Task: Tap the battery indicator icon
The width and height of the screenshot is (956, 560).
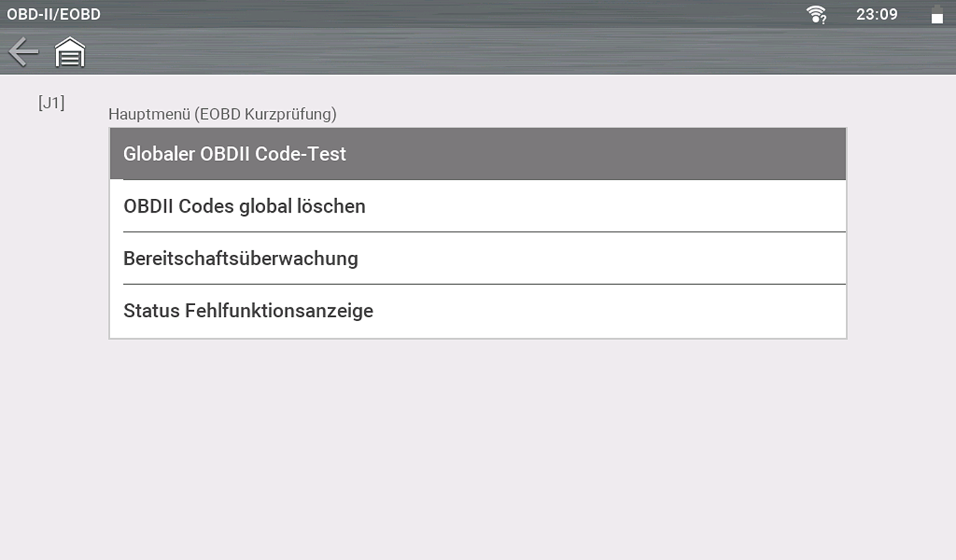Action: (x=936, y=15)
